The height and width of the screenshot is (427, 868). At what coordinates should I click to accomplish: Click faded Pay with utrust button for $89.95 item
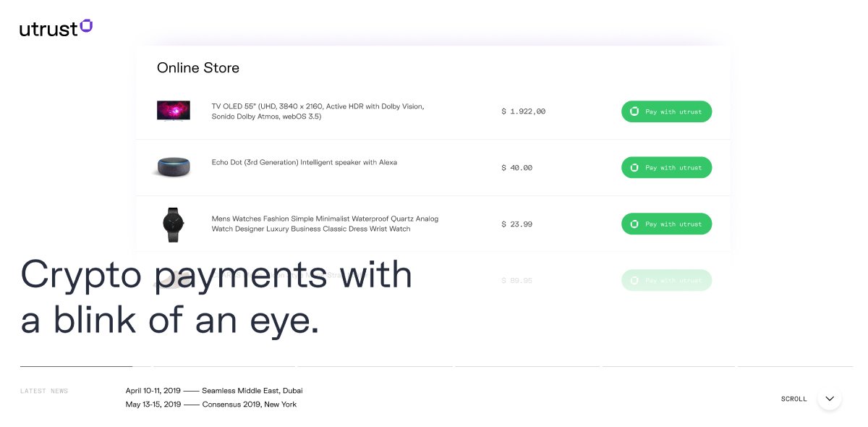[666, 280]
